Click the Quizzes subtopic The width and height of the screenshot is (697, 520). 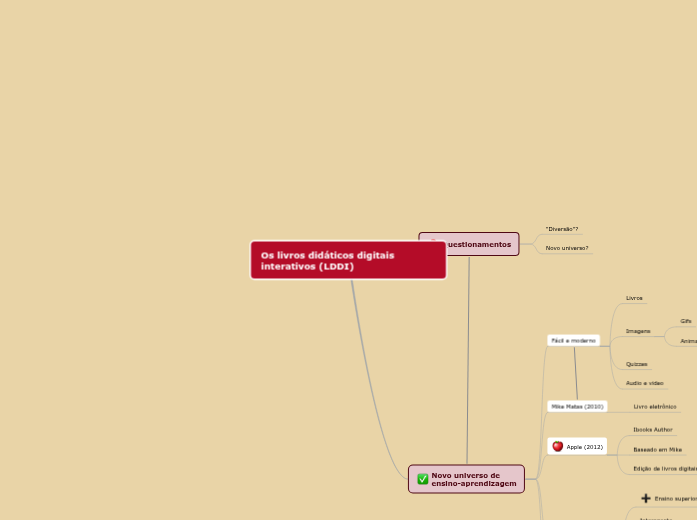636,364
